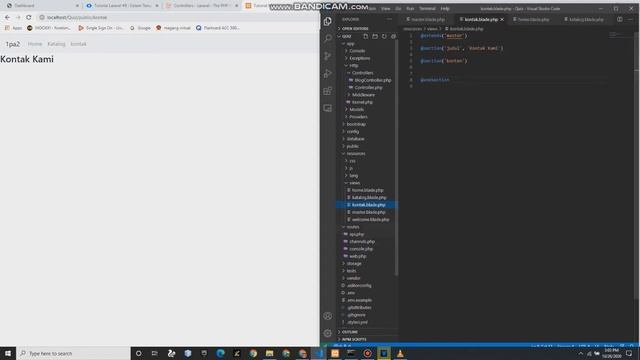This screenshot has width=640, height=360.
Task: Expand the Console folder
Action: click(x=357, y=51)
